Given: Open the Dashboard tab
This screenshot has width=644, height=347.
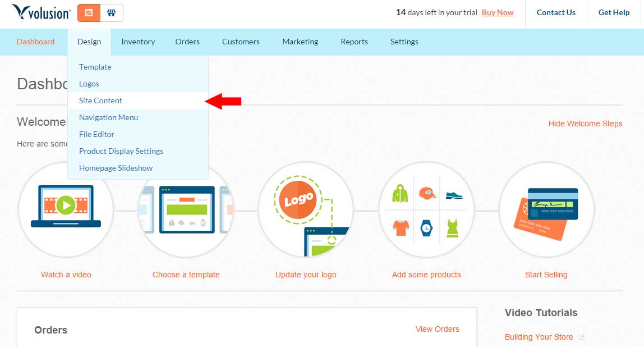Looking at the screenshot, I should (36, 42).
